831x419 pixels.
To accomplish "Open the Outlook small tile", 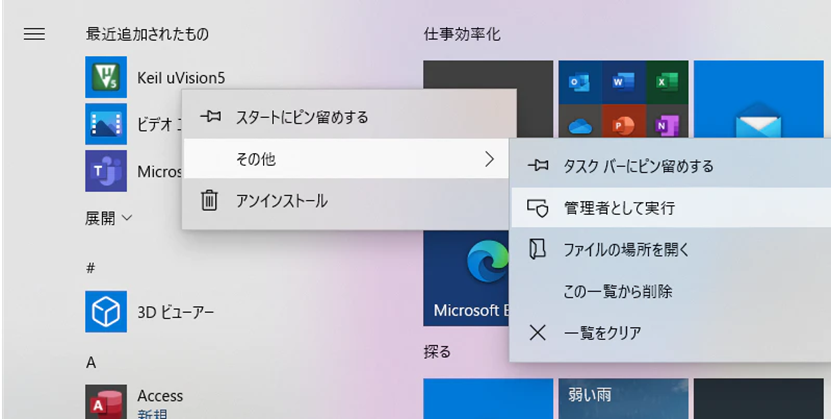I will pyautogui.click(x=577, y=80).
